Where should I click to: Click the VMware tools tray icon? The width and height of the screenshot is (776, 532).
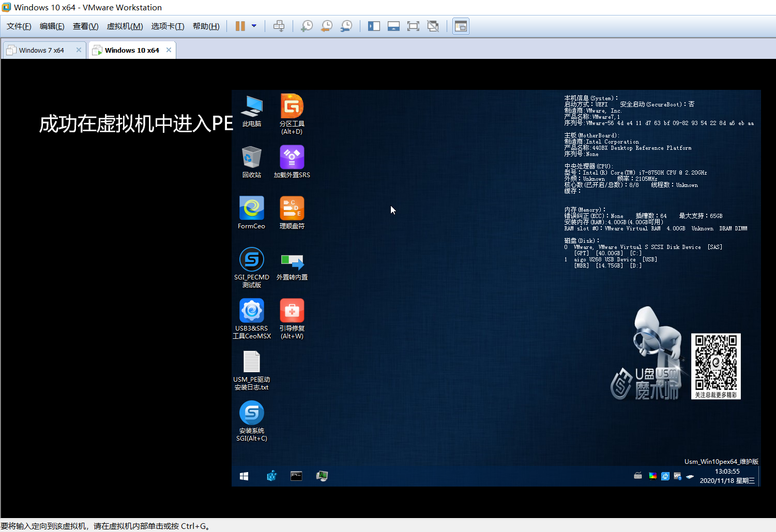(x=678, y=476)
